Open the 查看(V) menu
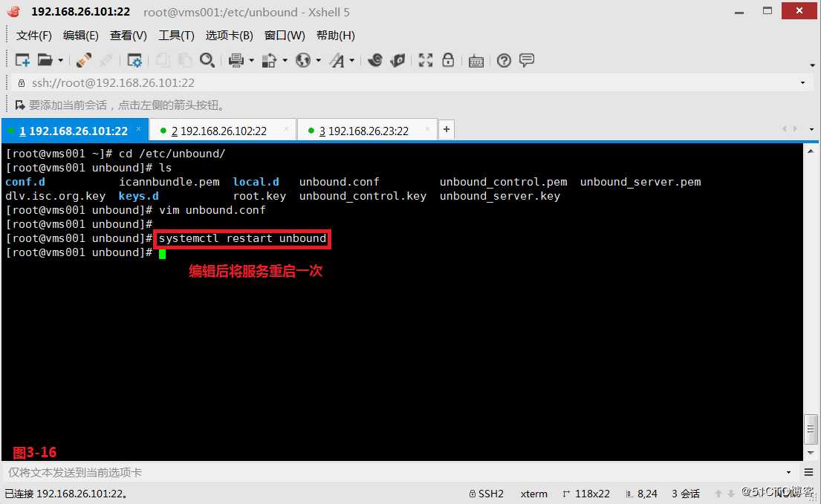 (x=129, y=36)
